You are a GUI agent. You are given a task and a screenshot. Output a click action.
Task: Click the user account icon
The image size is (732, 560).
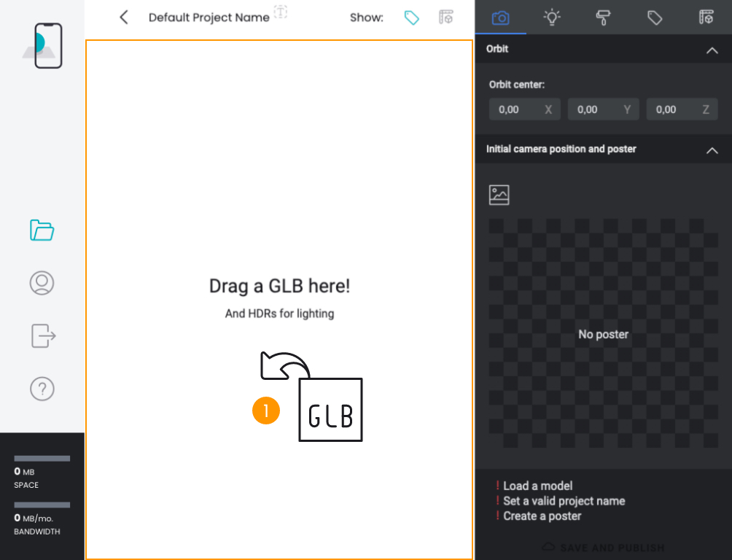point(42,283)
